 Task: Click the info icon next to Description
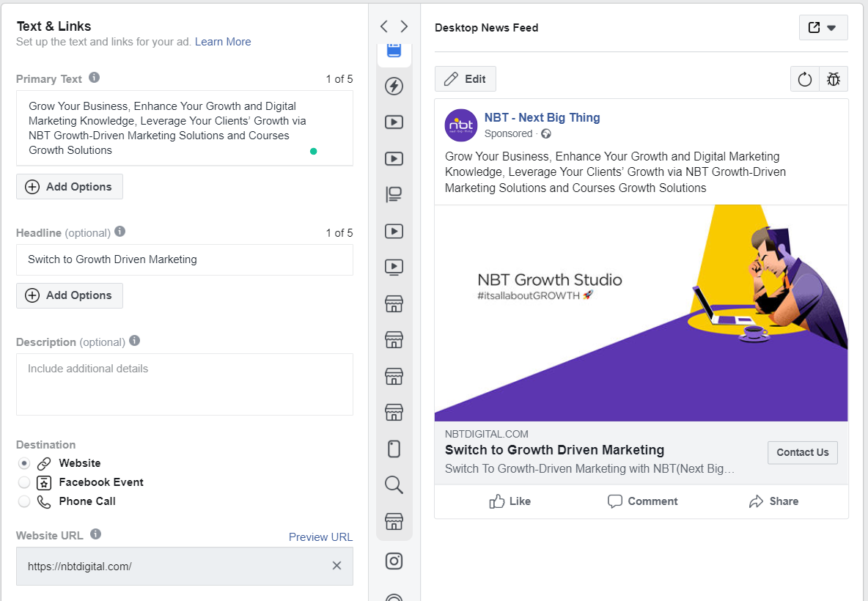coord(134,340)
